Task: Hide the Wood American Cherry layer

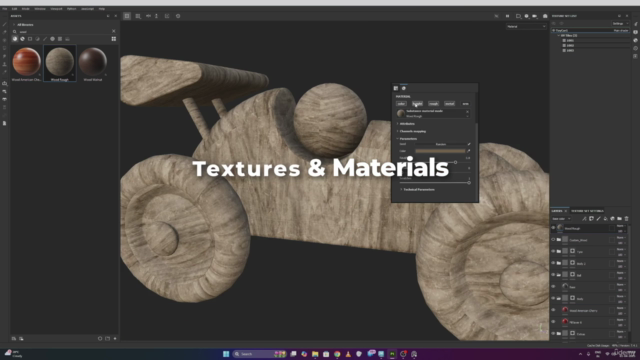Action: tap(553, 310)
